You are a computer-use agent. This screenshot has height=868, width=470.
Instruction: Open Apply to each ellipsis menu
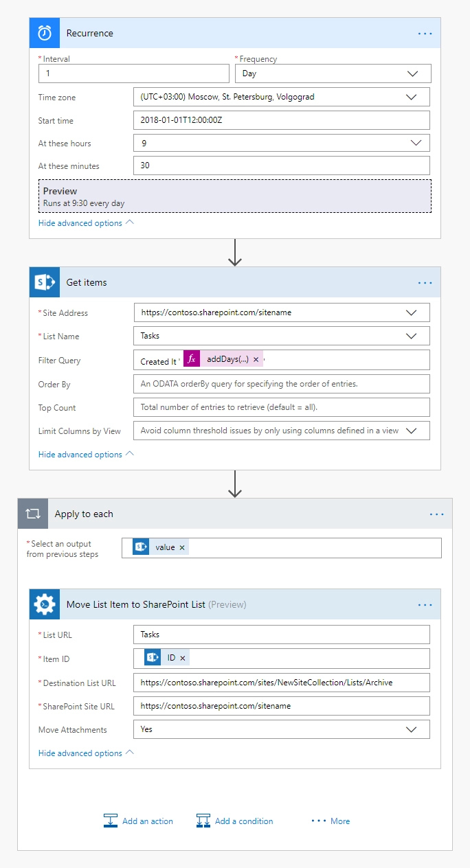[x=437, y=514]
